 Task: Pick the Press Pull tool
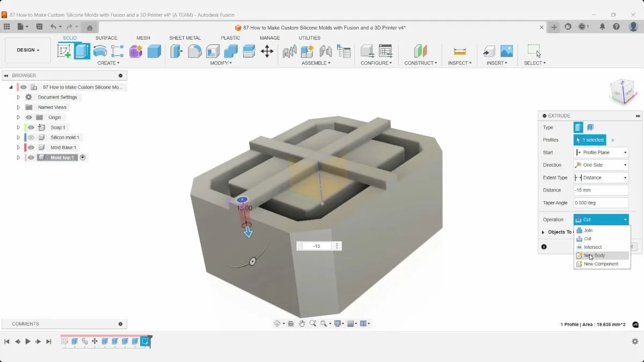pos(177,51)
